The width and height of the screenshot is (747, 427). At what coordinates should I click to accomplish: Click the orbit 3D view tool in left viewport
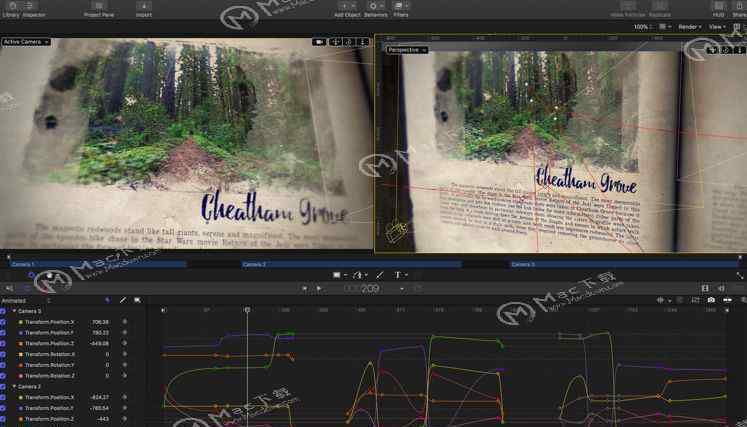point(349,42)
